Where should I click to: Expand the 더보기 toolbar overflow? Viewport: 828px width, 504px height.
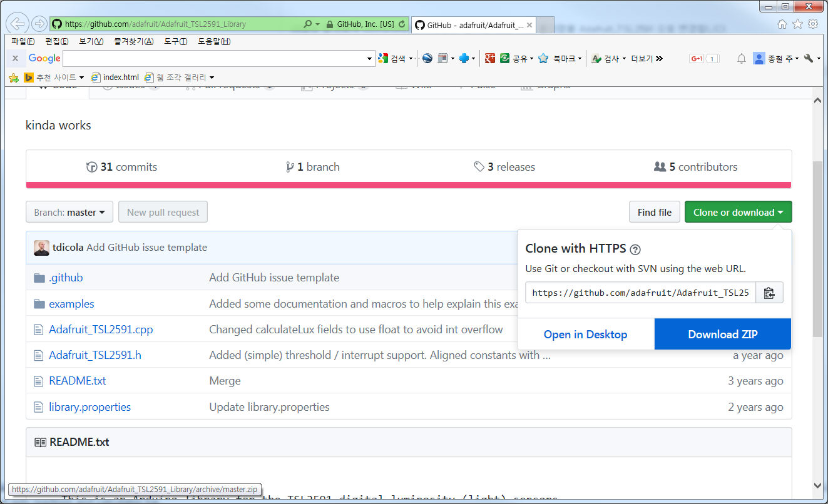647,58
